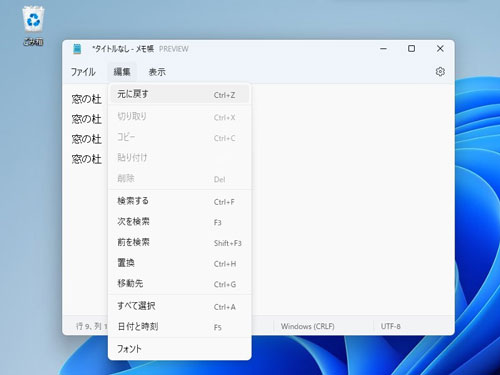Image resolution: width=500 pixels, height=375 pixels.
Task: Click the line/column indicator in status bar
Action: pyautogui.click(x=91, y=326)
